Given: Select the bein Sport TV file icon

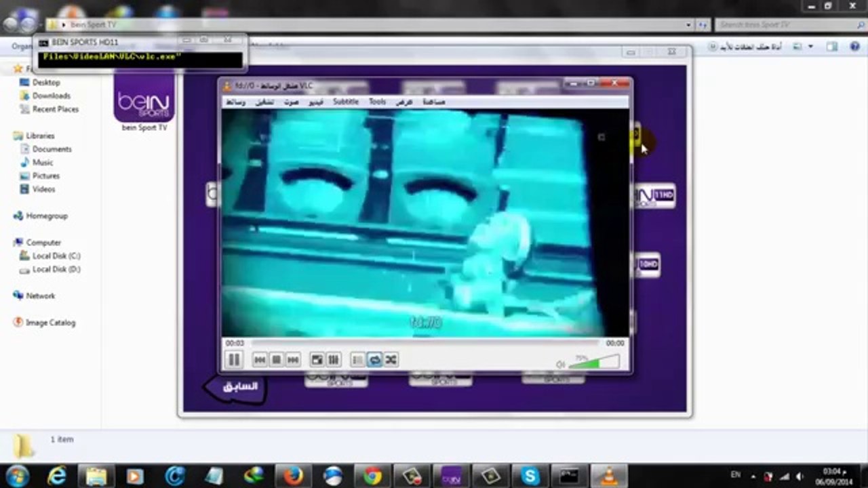Looking at the screenshot, I should [x=144, y=100].
